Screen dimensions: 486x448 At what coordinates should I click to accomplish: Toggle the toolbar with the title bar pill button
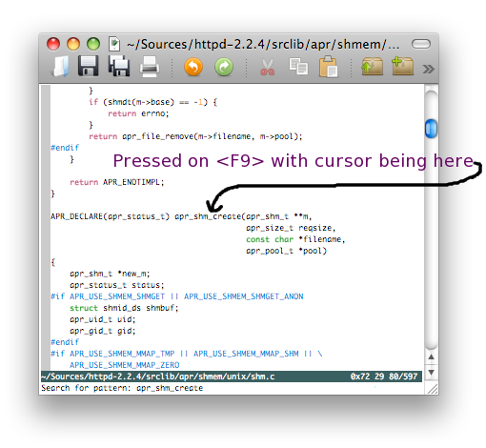(421, 44)
